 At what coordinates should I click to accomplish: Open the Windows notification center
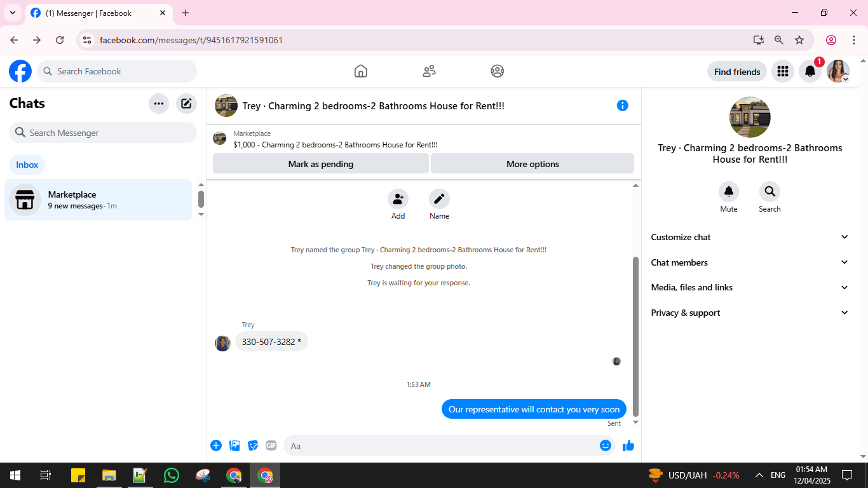(847, 475)
